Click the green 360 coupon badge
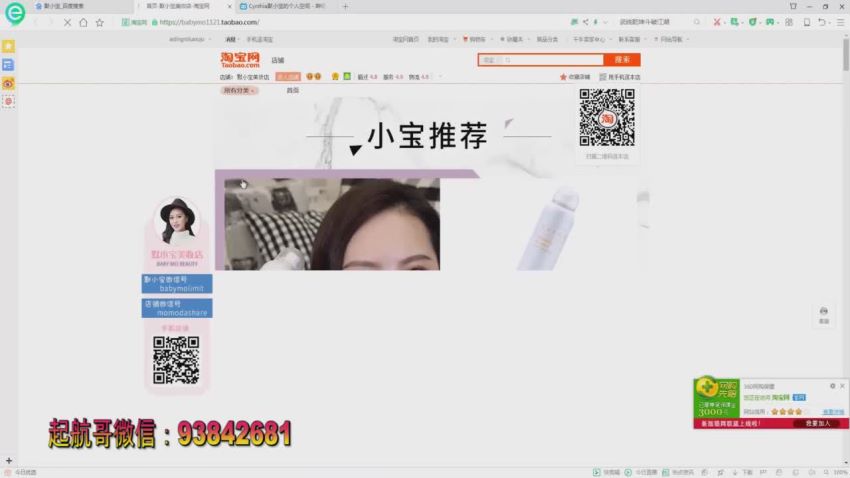Viewport: 850px width, 478px height. (x=716, y=397)
